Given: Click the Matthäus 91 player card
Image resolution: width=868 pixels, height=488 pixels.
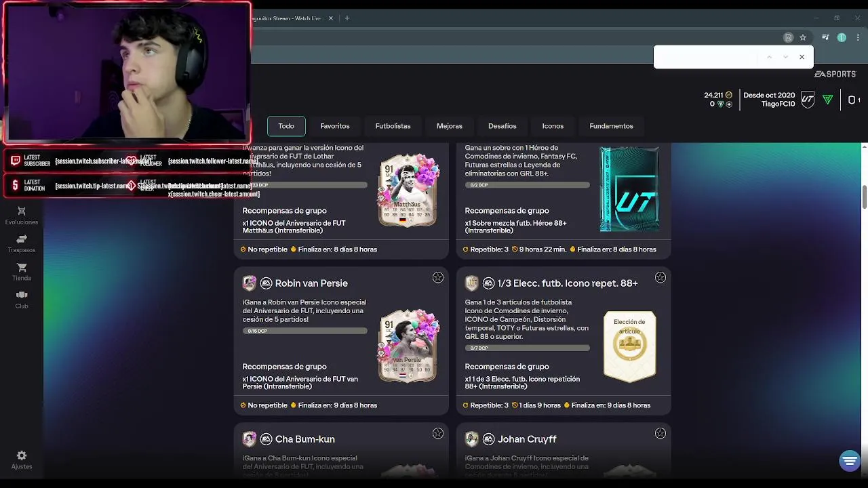Looking at the screenshot, I should click(408, 190).
